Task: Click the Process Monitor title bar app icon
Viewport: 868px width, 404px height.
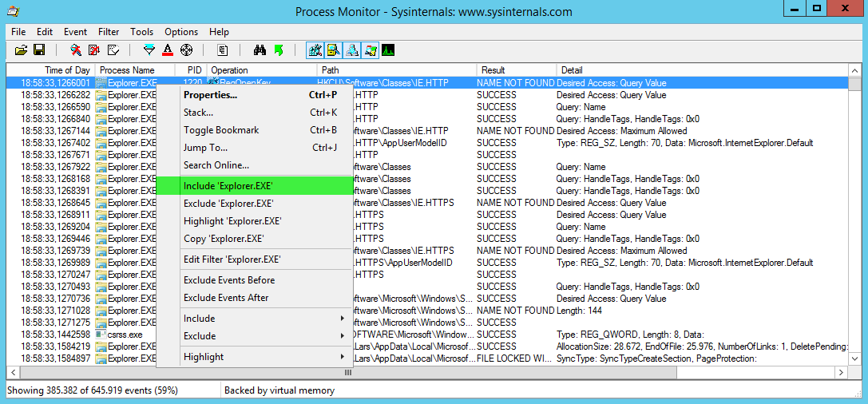Action: point(13,11)
